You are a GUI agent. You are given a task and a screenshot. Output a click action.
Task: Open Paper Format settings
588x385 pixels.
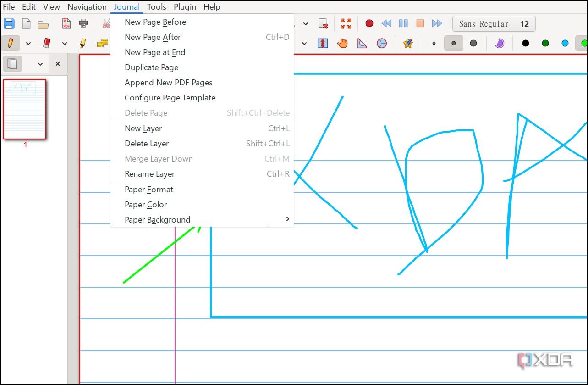click(x=202, y=190)
